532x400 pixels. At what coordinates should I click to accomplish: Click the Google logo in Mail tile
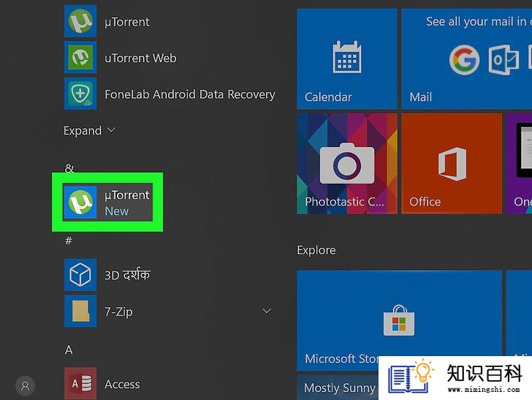[464, 60]
